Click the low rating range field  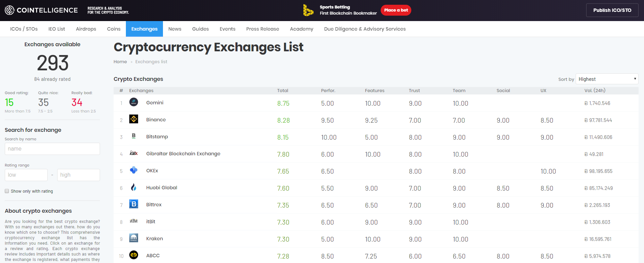click(x=26, y=175)
